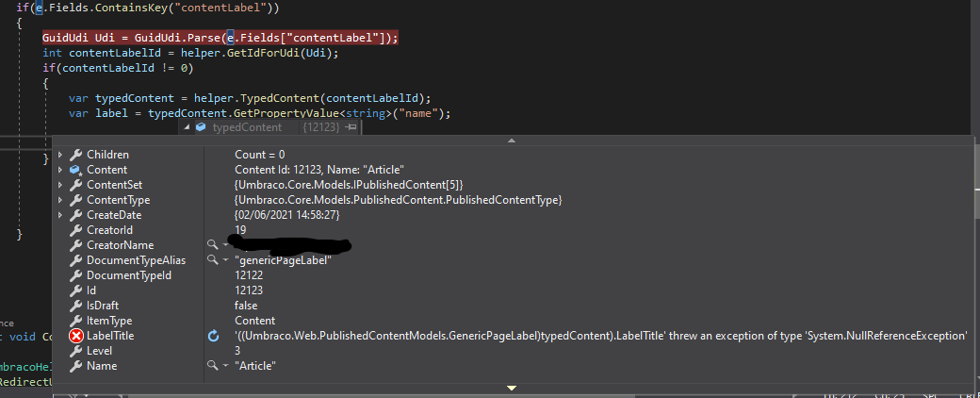Image resolution: width=980 pixels, height=398 pixels.
Task: Select the Level value 3
Action: pos(238,351)
